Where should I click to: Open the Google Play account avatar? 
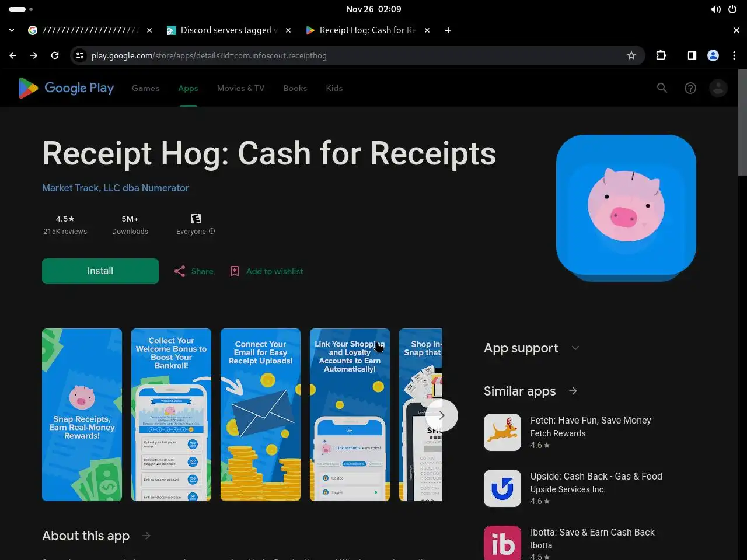(x=718, y=88)
